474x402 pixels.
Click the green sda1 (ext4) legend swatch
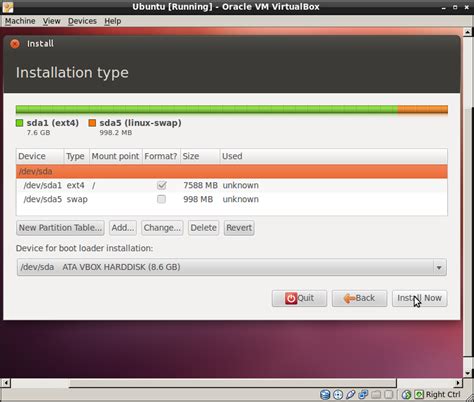click(x=19, y=123)
